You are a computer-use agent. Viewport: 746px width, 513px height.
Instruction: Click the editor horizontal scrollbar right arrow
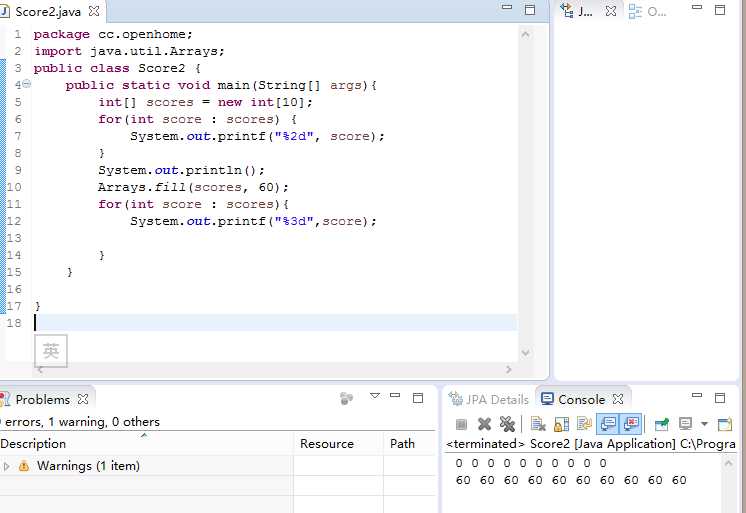pyautogui.click(x=509, y=369)
